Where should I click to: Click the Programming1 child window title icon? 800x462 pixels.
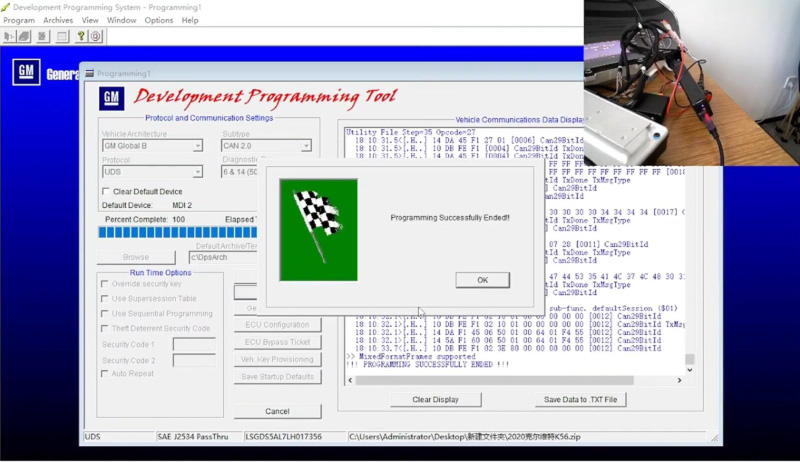coord(89,73)
